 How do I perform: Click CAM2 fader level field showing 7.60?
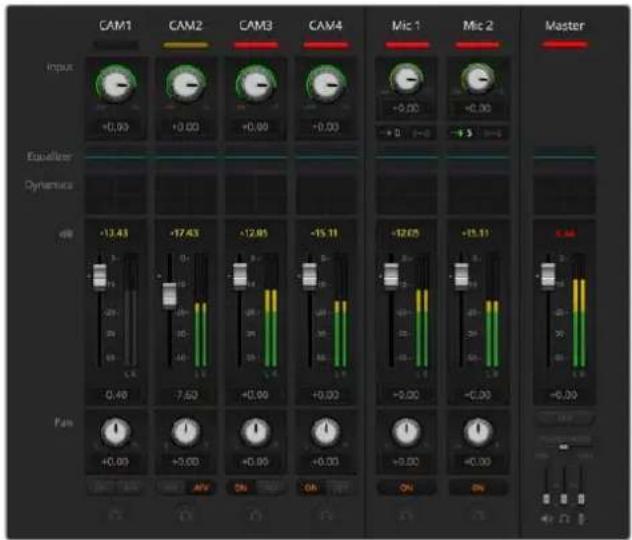(185, 395)
